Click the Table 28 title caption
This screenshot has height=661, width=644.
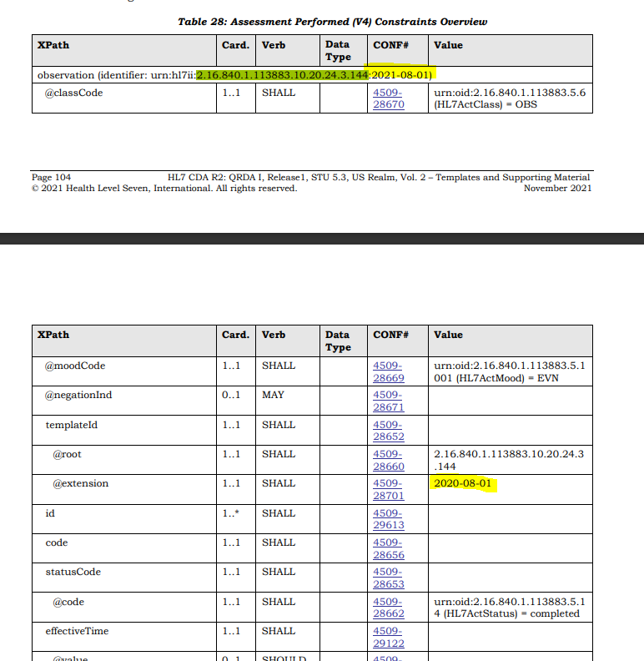pos(333,22)
